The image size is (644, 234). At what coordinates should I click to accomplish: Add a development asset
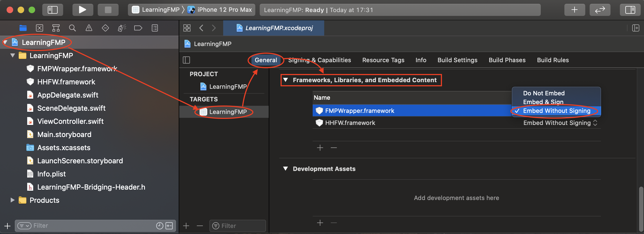320,223
